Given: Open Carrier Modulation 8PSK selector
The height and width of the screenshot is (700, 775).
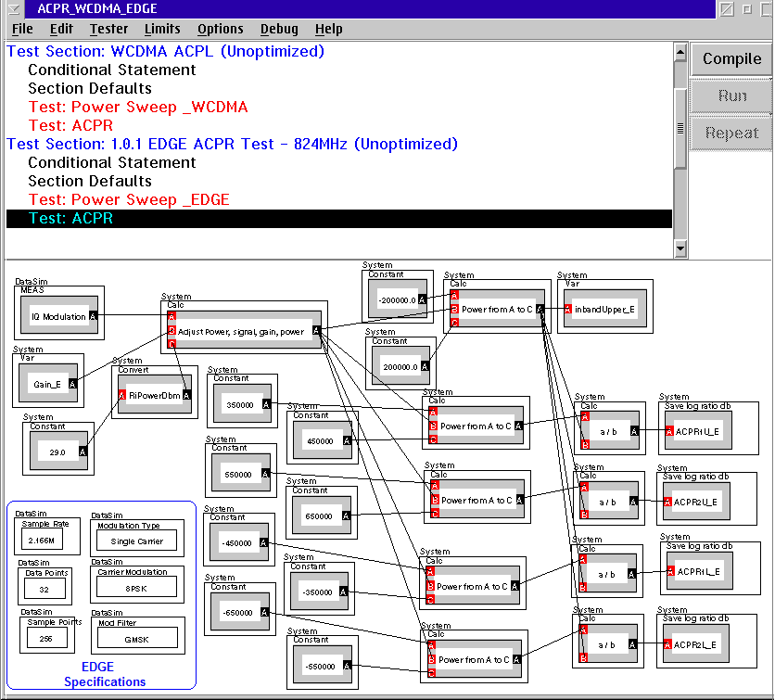Looking at the screenshot, I should pos(137,588).
